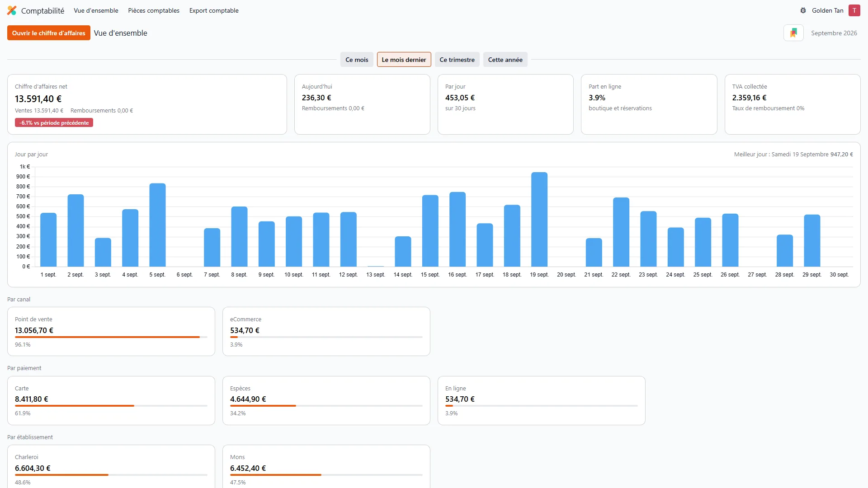The width and height of the screenshot is (868, 488).
Task: Click the En ligne 534,70 € amount
Action: [460, 399]
